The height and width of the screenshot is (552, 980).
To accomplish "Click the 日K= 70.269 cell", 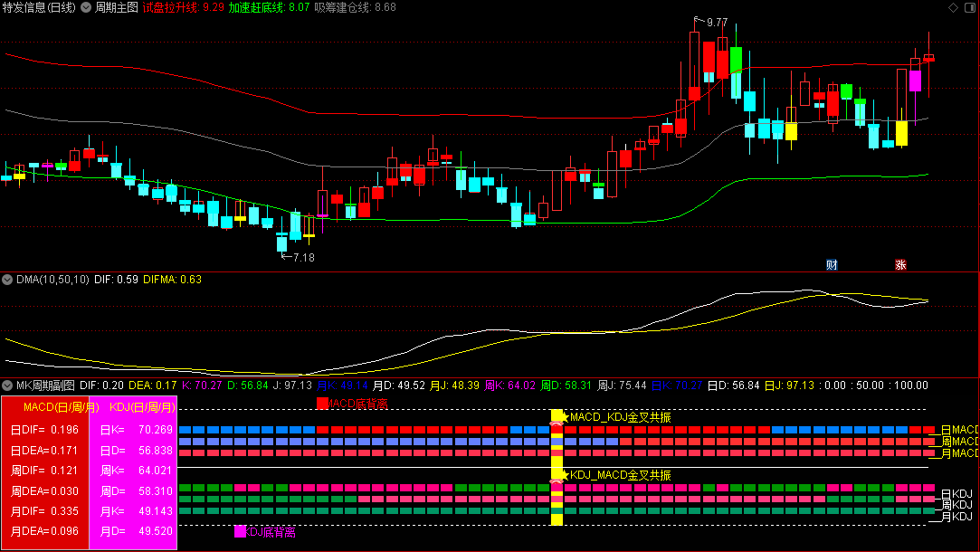I will 137,430.
